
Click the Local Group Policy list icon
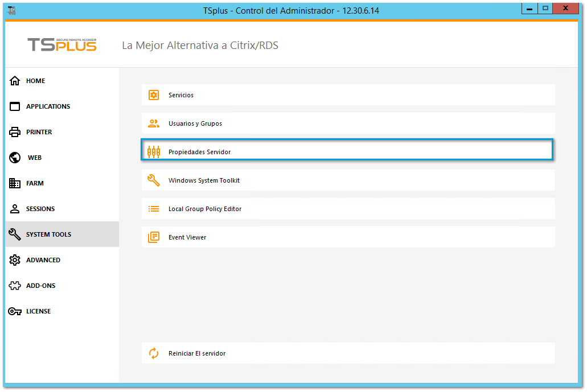tap(154, 209)
